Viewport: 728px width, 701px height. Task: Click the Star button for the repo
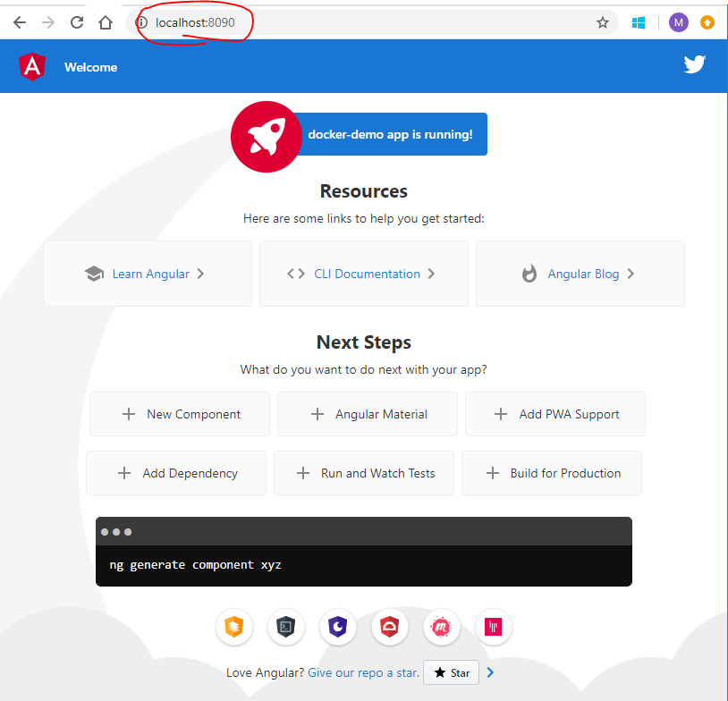click(452, 672)
